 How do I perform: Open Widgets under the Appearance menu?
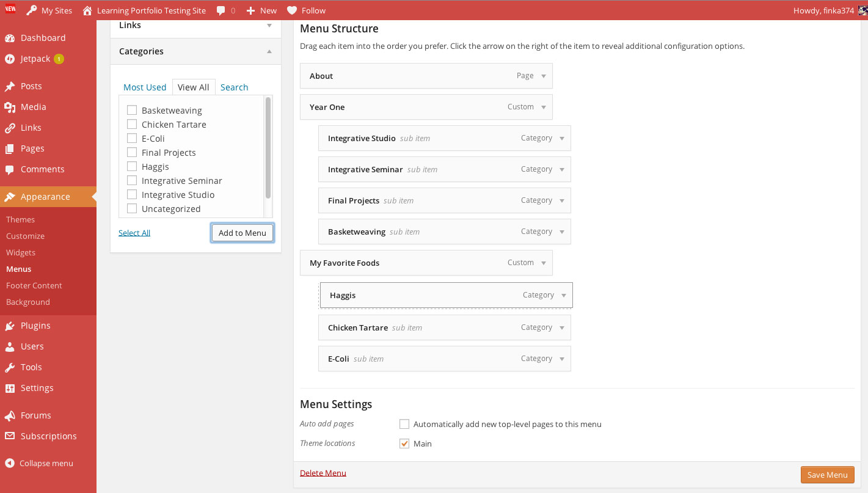[21, 252]
